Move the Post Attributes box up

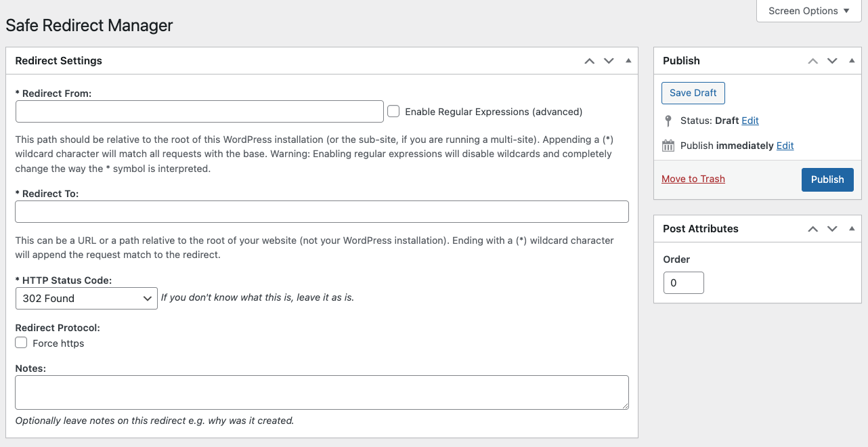[812, 228]
